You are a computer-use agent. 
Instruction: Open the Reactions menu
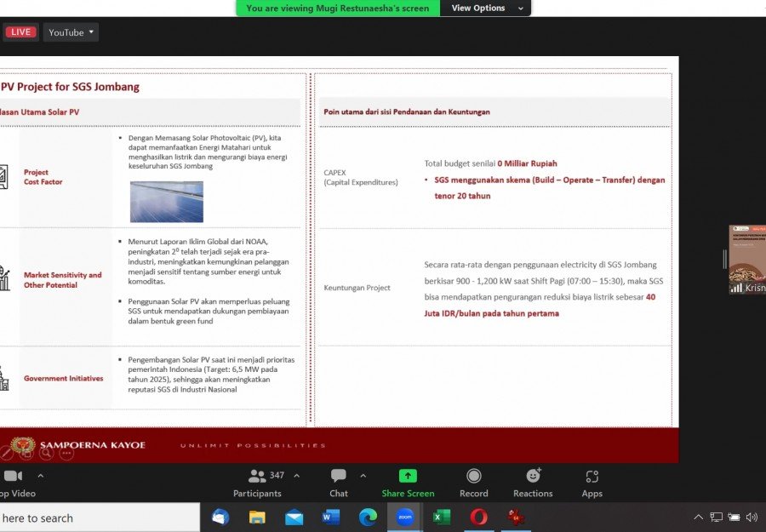533,482
